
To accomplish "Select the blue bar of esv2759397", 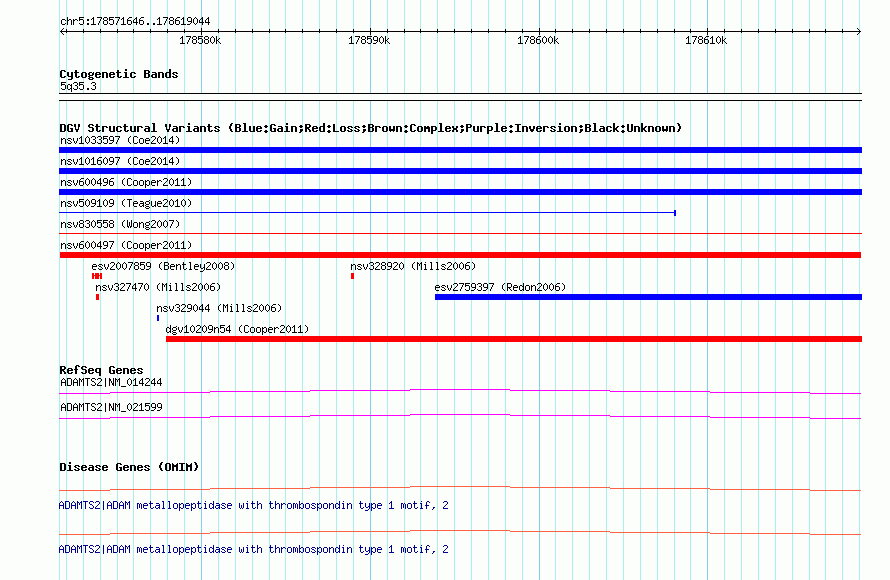I will pyautogui.click(x=648, y=297).
